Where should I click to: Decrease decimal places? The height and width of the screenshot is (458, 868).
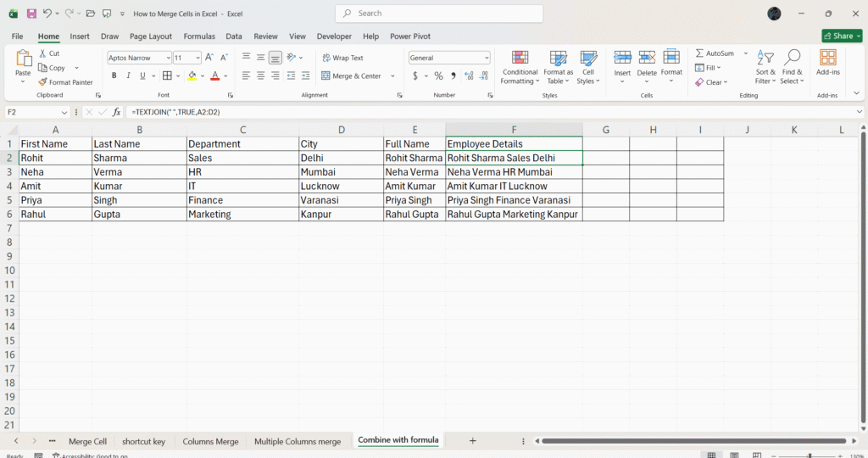tap(484, 75)
